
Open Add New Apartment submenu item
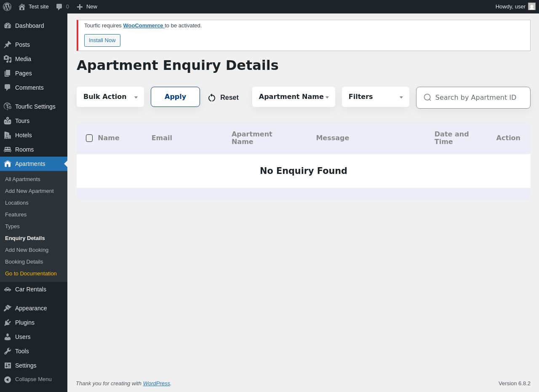coord(29,191)
